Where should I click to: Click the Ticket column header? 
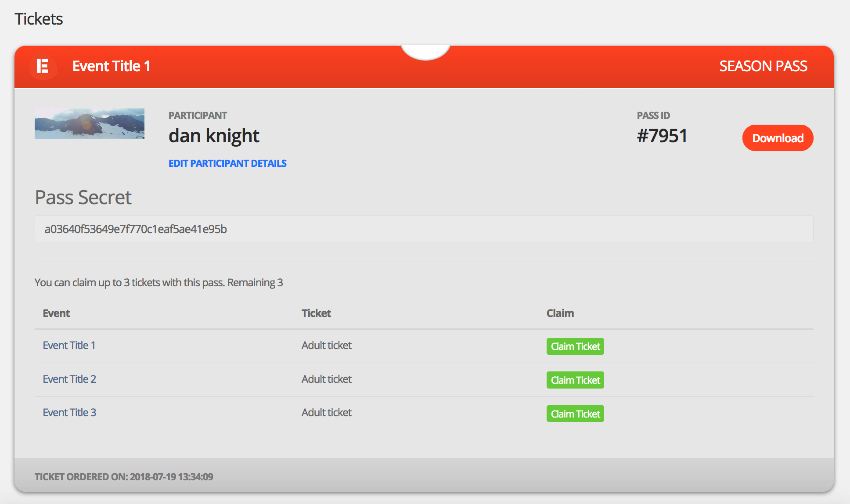[x=316, y=313]
